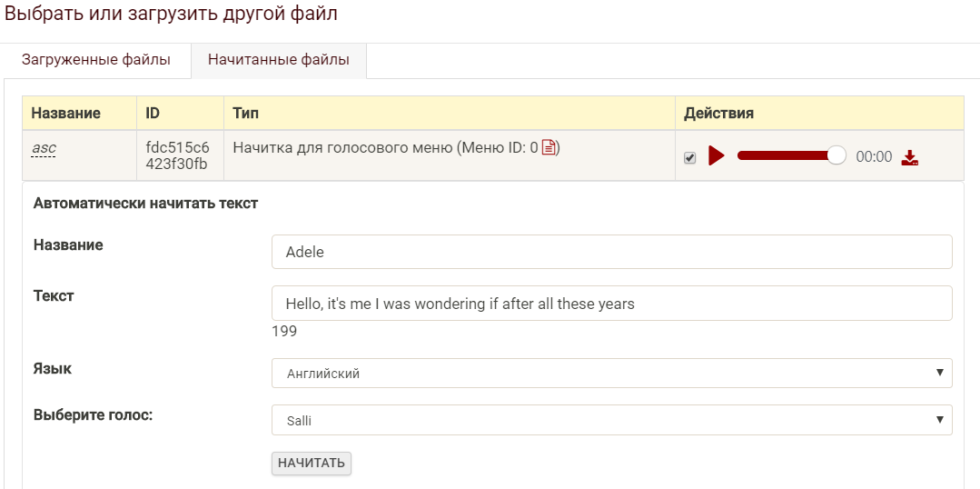Image resolution: width=980 pixels, height=489 pixels.
Task: Click the file ID fdc515c6 423f30fb
Action: coord(177,155)
